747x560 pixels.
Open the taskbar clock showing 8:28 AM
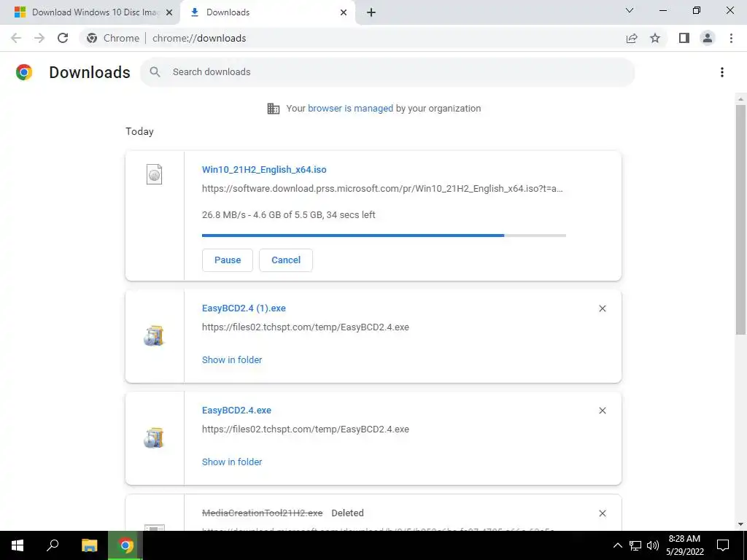pos(684,545)
